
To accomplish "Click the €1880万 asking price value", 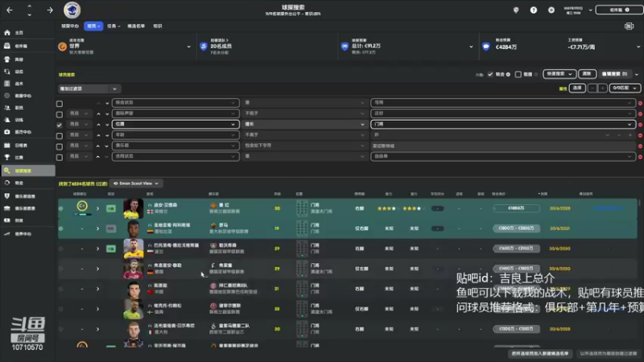I will (x=516, y=208).
